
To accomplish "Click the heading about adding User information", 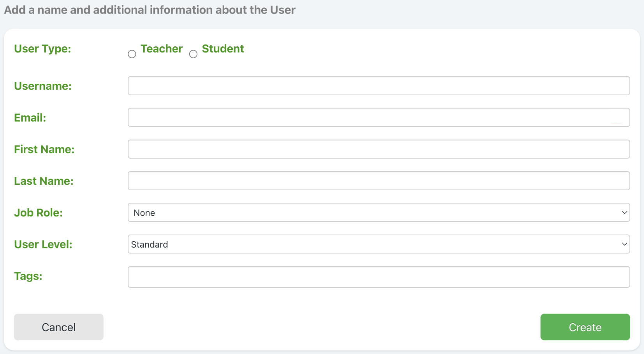I will coord(150,10).
